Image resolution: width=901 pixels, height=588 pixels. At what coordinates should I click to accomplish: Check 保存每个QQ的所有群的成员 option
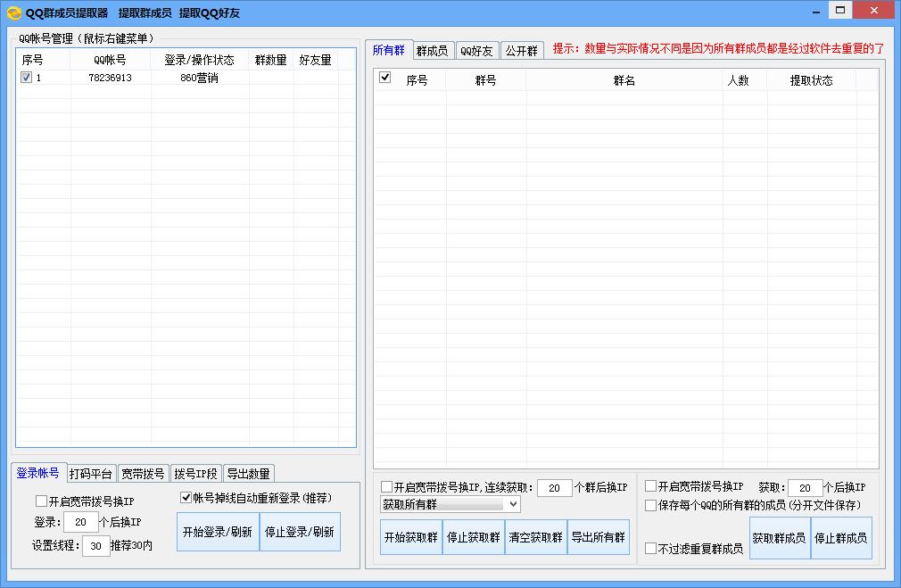tap(650, 505)
